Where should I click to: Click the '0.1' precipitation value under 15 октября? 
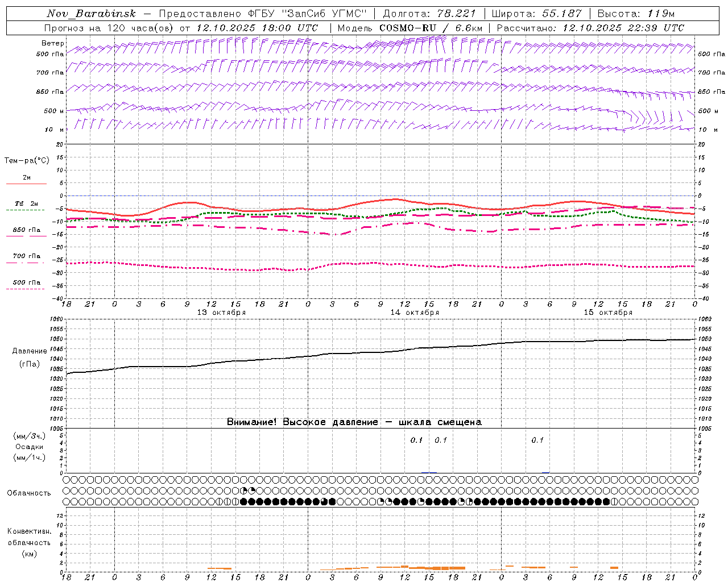537,440
